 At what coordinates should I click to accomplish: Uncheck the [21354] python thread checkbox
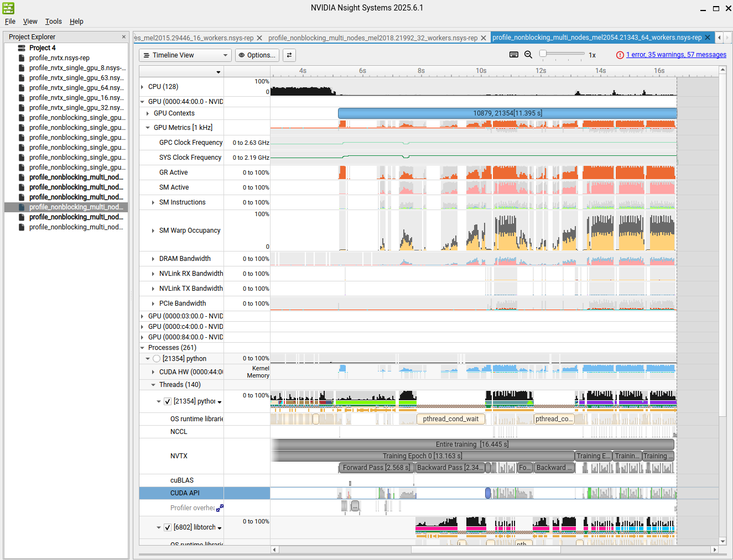168,401
